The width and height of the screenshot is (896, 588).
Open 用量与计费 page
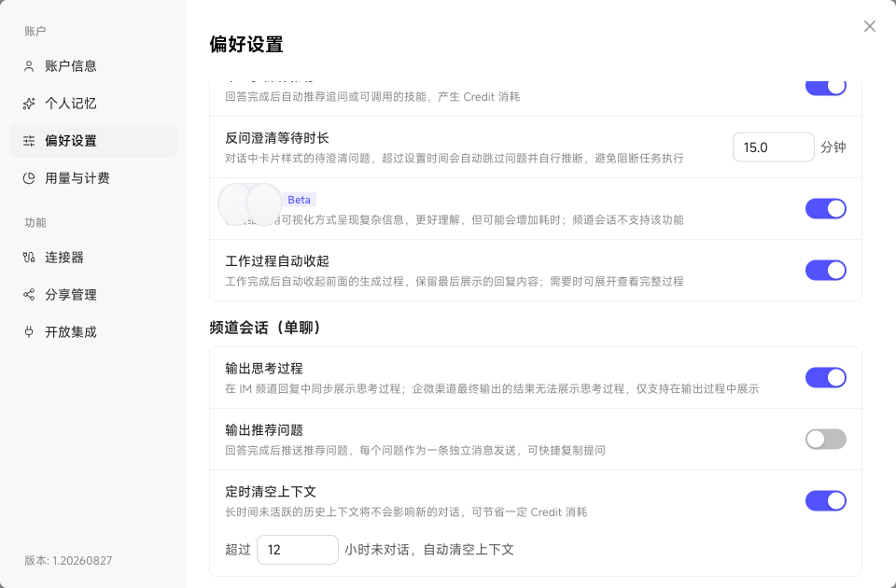tap(93, 178)
